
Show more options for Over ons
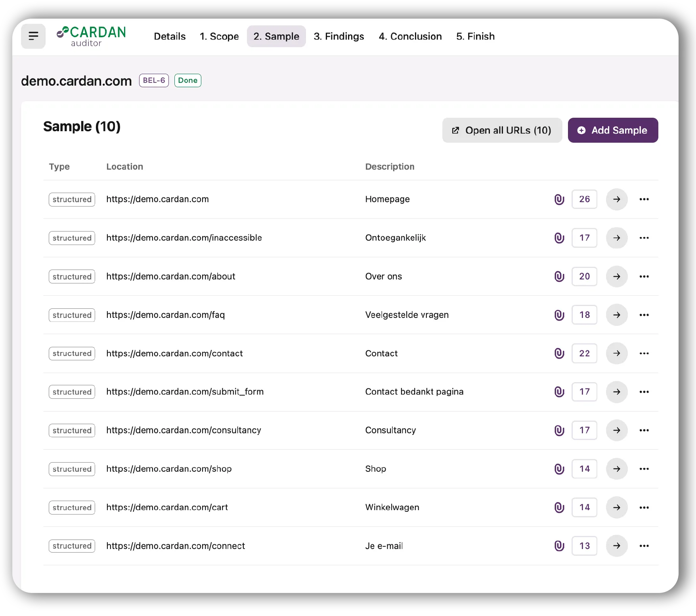click(x=644, y=276)
